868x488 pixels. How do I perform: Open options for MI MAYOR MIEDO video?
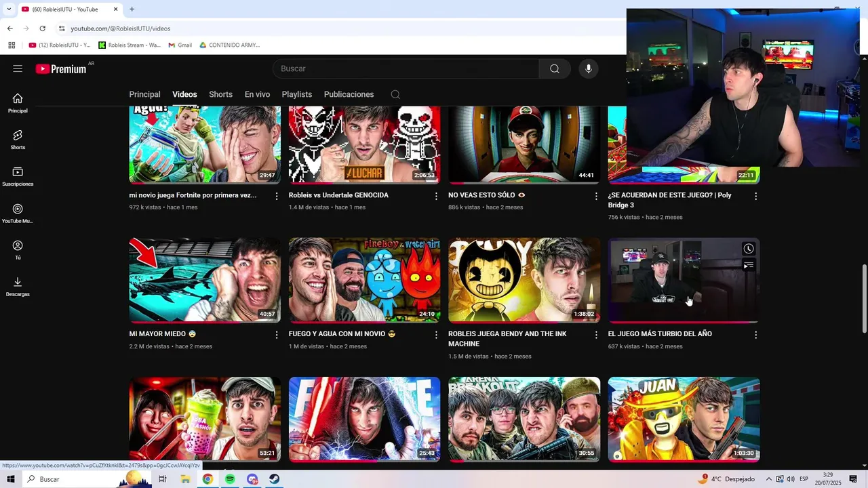(276, 335)
